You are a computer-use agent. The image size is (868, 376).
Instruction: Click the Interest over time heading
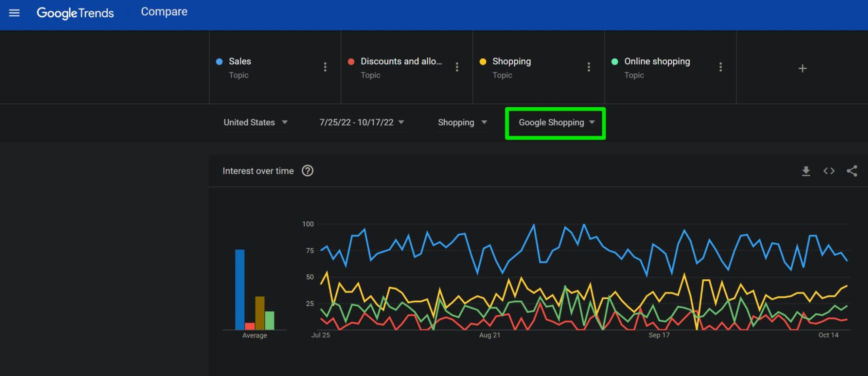pyautogui.click(x=258, y=171)
